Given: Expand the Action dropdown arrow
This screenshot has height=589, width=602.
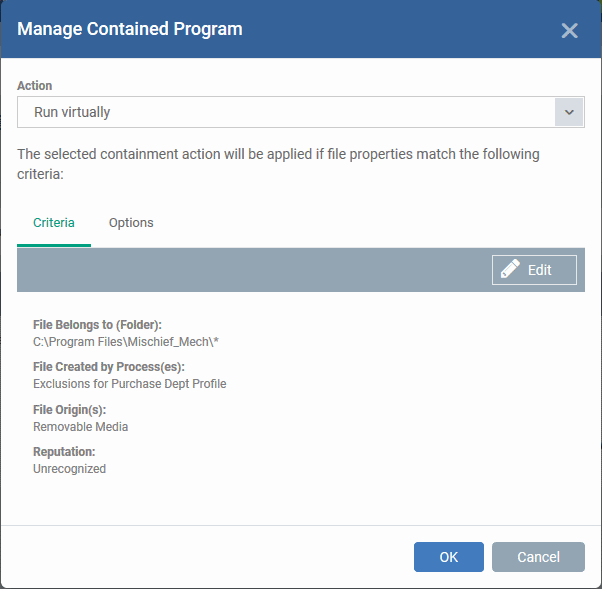Looking at the screenshot, I should pos(569,112).
